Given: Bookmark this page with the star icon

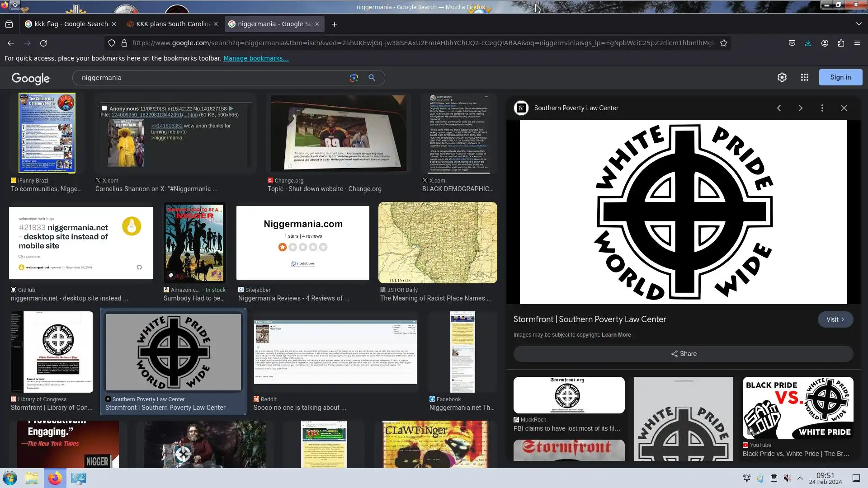Looking at the screenshot, I should click(723, 43).
